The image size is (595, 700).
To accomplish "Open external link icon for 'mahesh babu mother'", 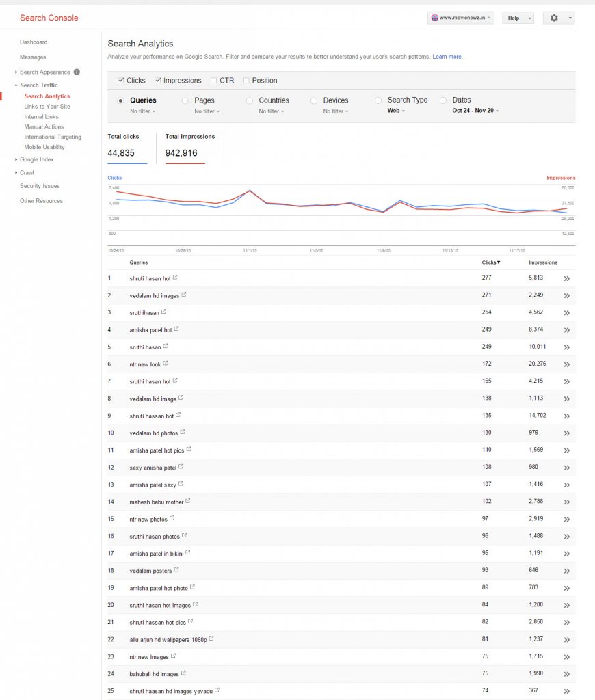I will (x=188, y=501).
